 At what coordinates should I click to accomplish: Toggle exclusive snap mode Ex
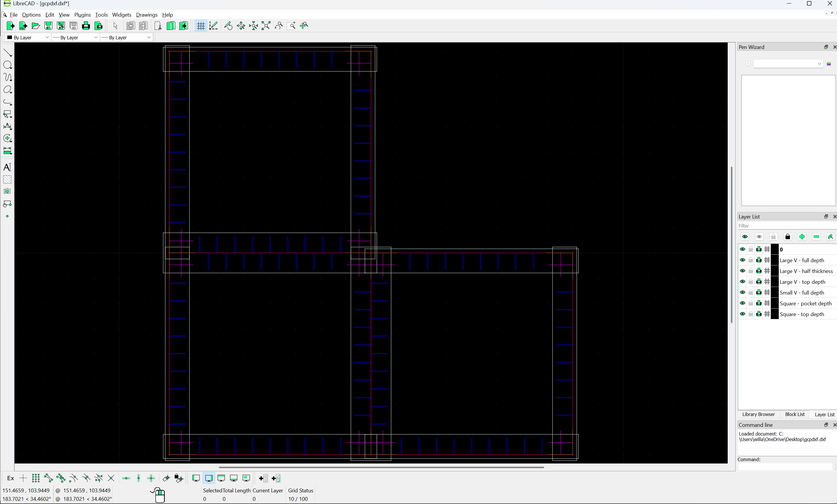click(10, 478)
